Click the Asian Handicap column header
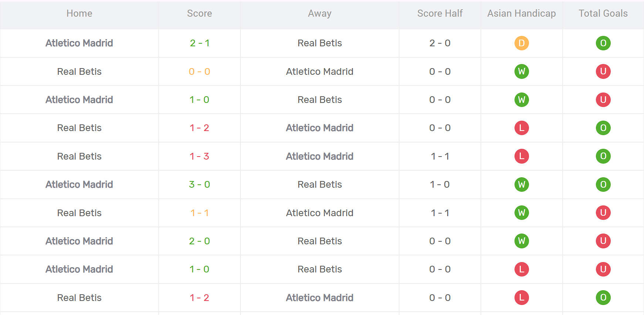Screen dimensions: 644x315 521,14
